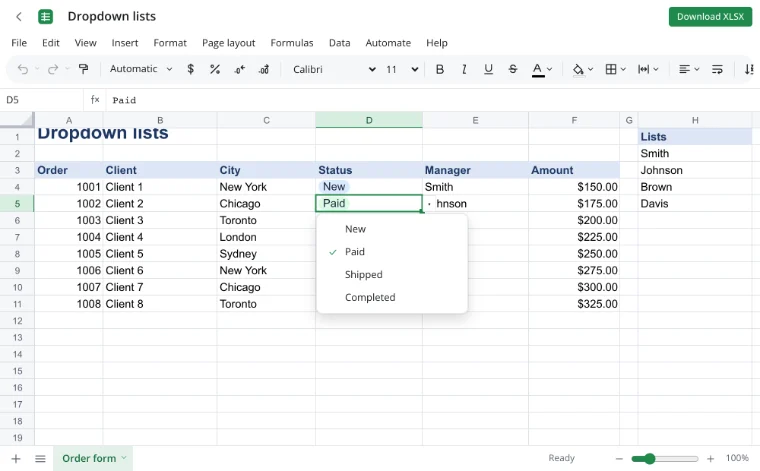Open the font size 11 dropdown
The image size is (760, 471).
pyautogui.click(x=402, y=69)
